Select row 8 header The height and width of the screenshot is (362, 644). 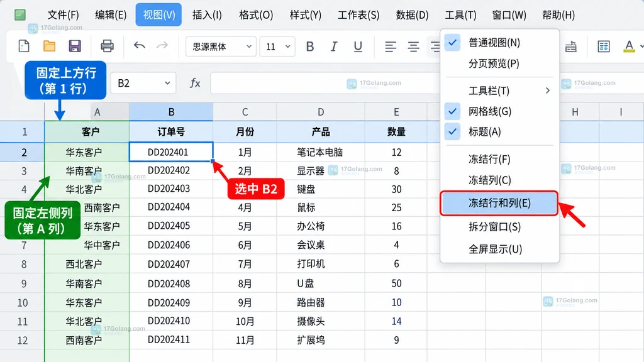coord(23,264)
